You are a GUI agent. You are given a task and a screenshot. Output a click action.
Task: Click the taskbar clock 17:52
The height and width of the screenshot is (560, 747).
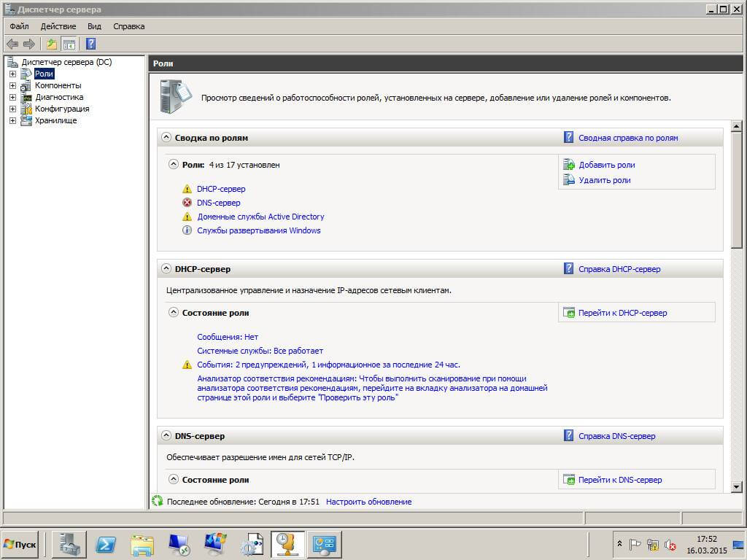(x=706, y=539)
